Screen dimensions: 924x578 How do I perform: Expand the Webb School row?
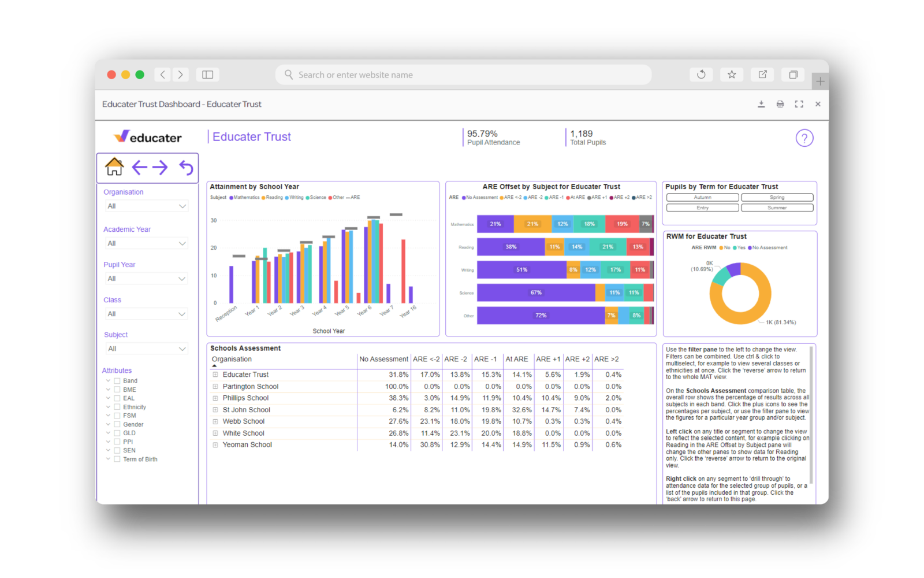pos(215,421)
